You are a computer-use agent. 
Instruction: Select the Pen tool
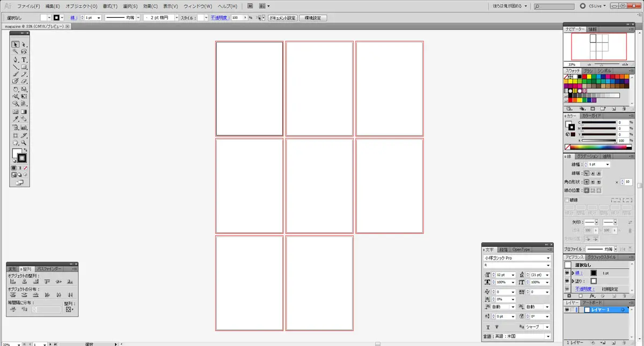coord(16,60)
